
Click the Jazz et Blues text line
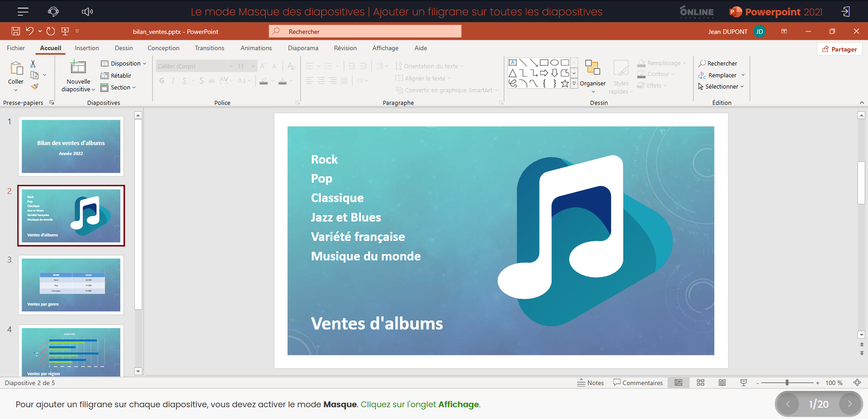tap(346, 217)
